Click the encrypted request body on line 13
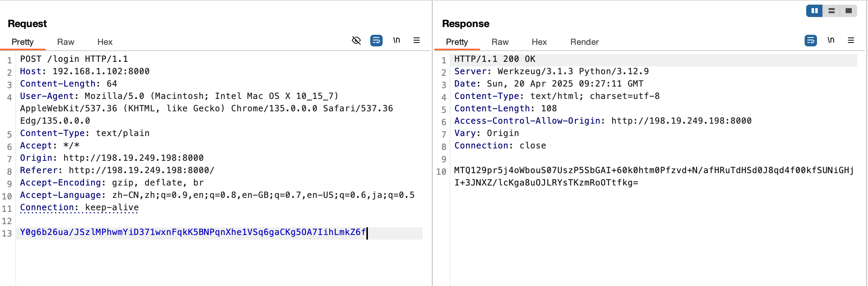The image size is (868, 286). (x=193, y=232)
